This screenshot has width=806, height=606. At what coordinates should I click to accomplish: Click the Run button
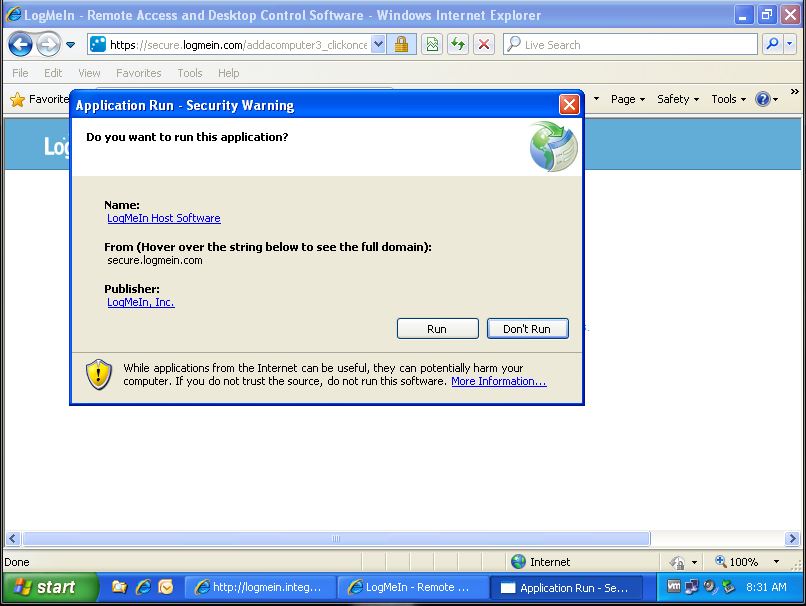437,329
